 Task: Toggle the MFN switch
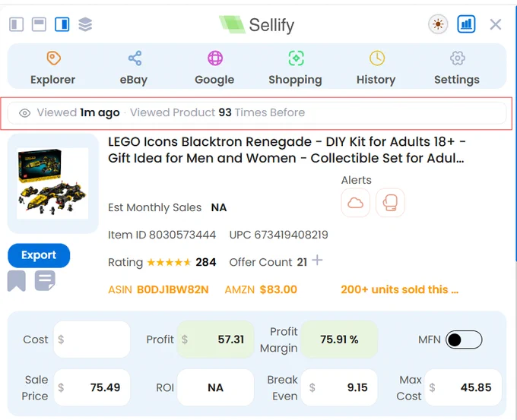click(x=464, y=339)
